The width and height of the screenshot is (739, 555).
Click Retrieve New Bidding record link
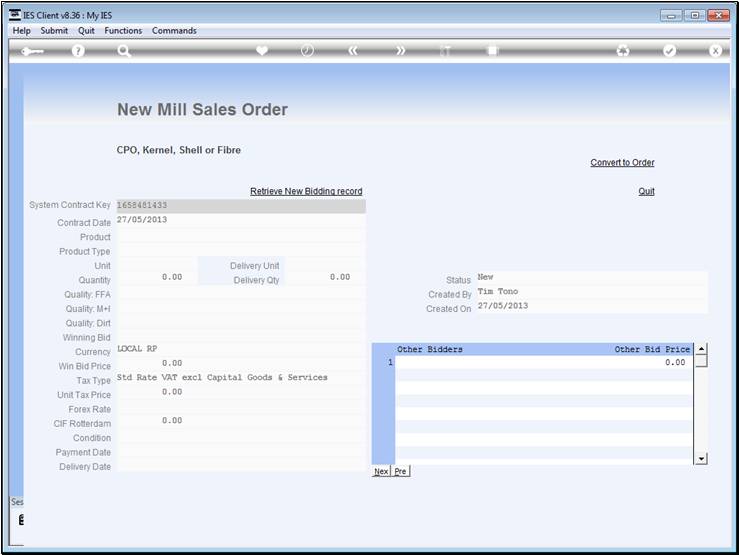(306, 191)
